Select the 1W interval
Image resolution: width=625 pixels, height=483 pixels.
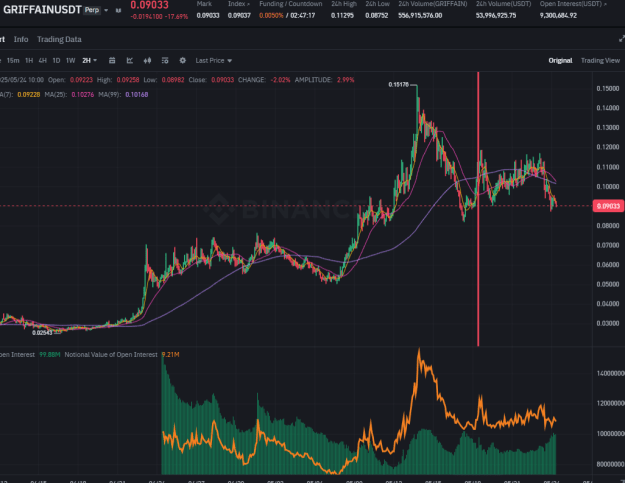[x=71, y=61]
